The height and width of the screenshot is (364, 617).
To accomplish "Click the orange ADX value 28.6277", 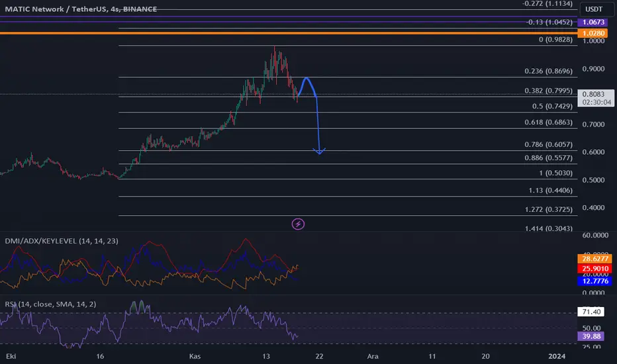I will (x=594, y=259).
